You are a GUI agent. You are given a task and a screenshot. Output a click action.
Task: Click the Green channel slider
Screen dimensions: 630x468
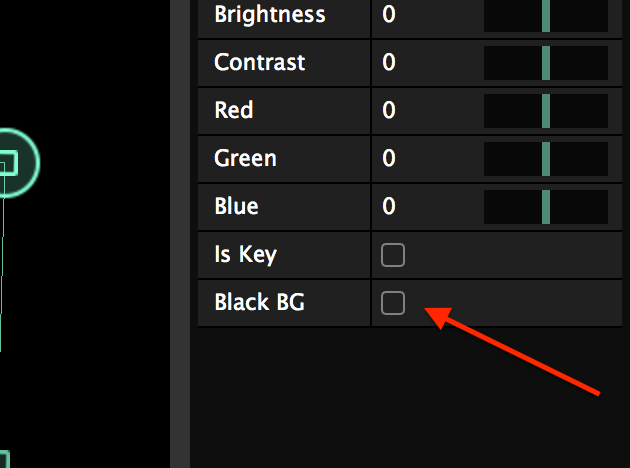click(x=546, y=158)
